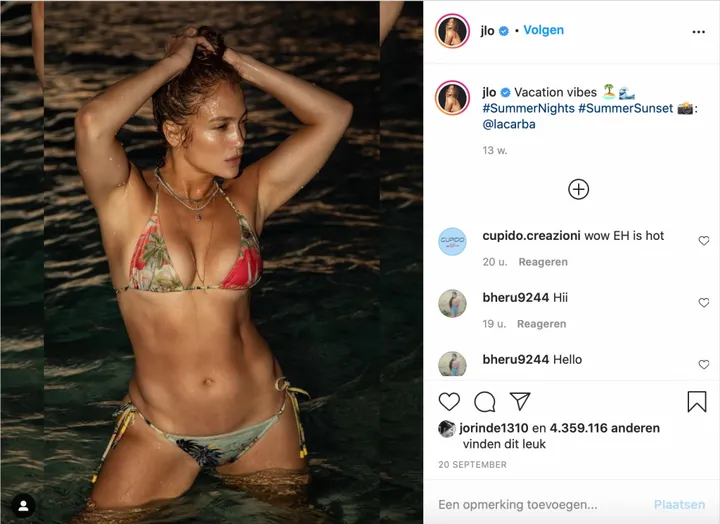Reply to bheru9244's Hii comment
720x524 pixels.
point(542,324)
